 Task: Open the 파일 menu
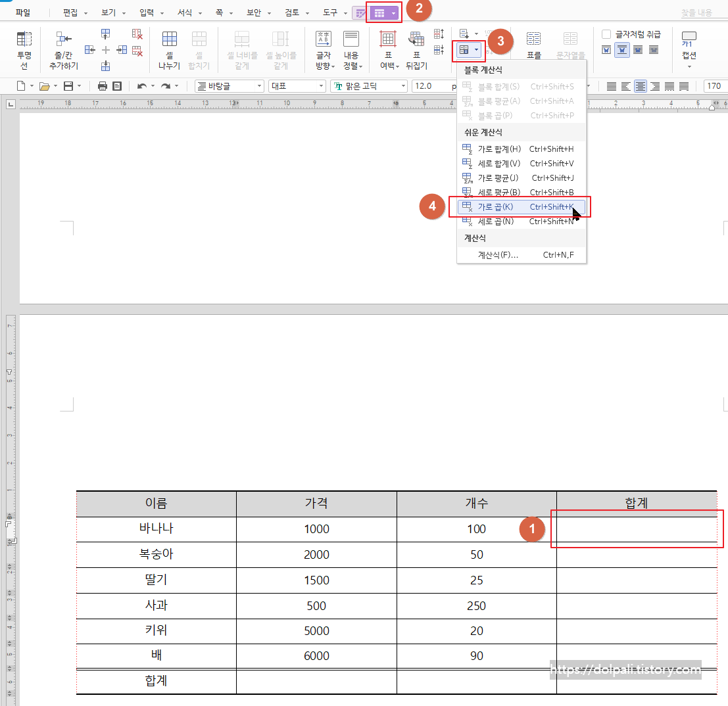pyautogui.click(x=22, y=12)
